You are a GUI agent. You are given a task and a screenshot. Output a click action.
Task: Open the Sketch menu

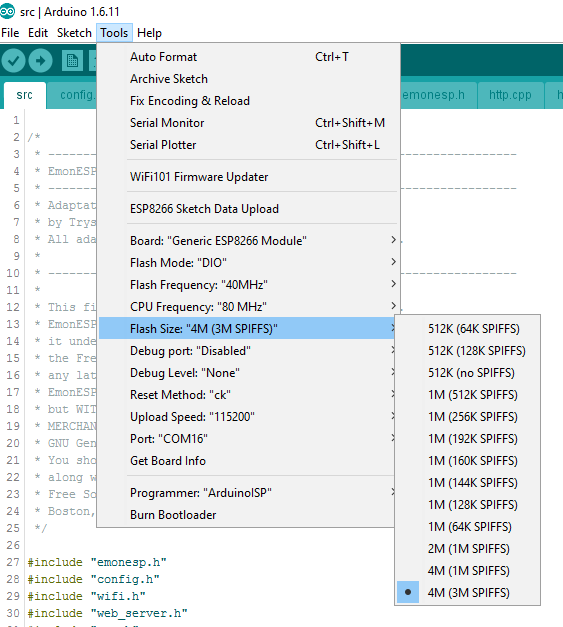tap(74, 33)
